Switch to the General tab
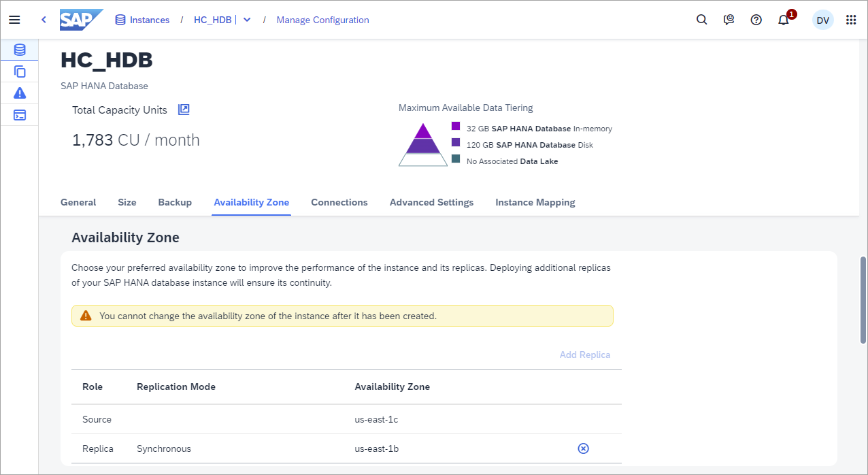Image resolution: width=868 pixels, height=475 pixels. (78, 202)
